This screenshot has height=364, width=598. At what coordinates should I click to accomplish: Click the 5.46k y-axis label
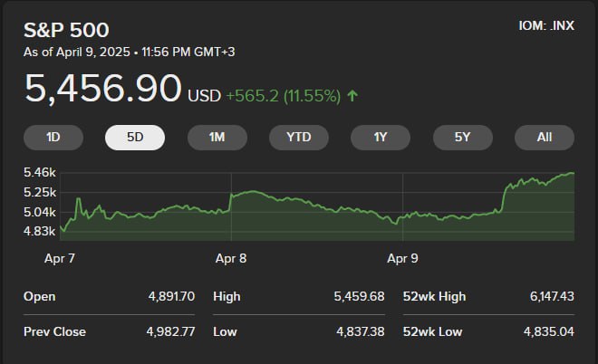tap(40, 172)
